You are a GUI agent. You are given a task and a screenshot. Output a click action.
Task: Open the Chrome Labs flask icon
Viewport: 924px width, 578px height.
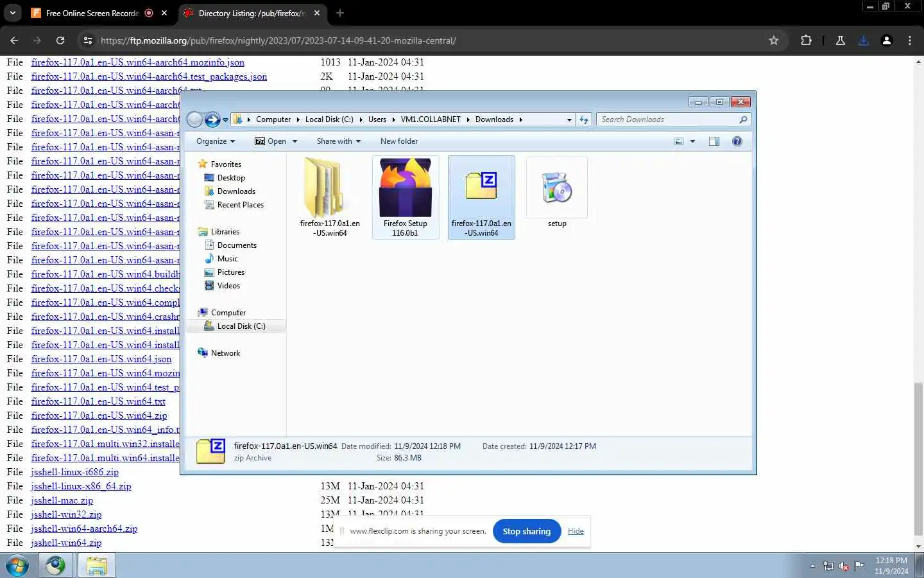(x=841, y=40)
